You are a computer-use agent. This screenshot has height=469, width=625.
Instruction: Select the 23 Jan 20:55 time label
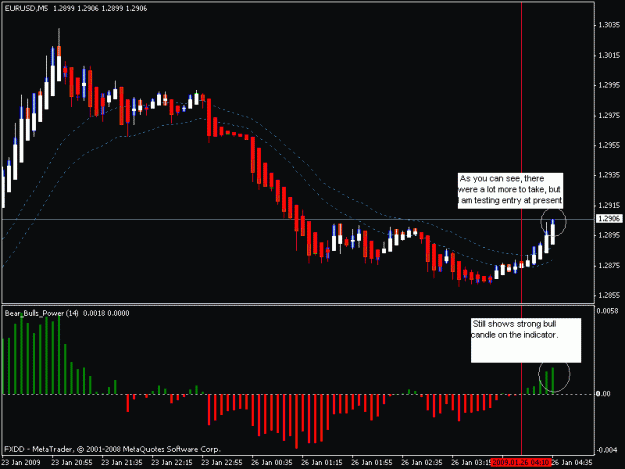pos(72,463)
